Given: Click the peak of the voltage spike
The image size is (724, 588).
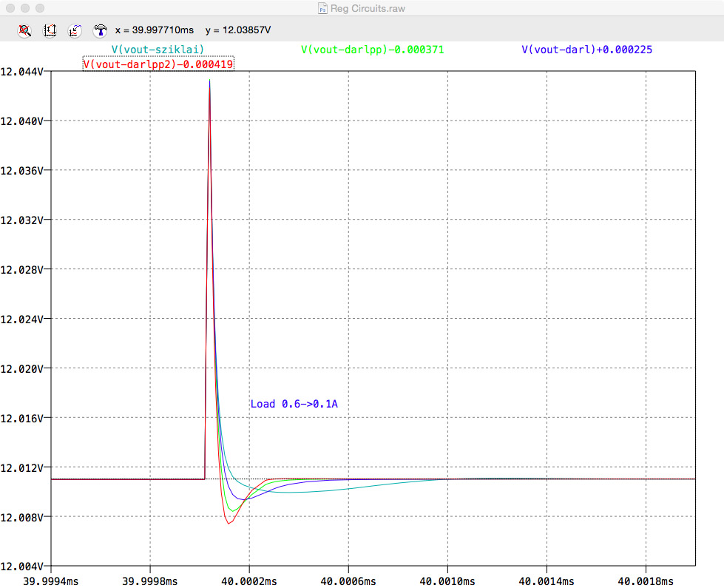Looking at the screenshot, I should pos(209,81).
